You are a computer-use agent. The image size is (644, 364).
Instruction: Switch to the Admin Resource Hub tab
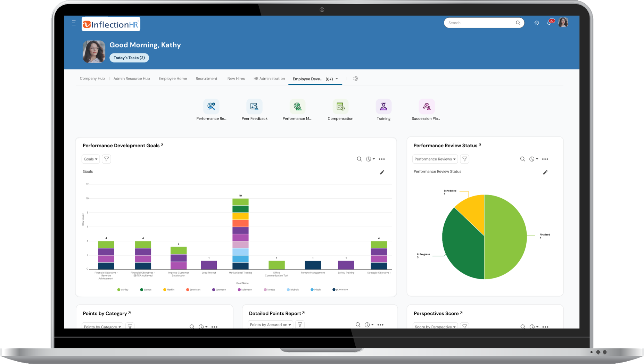(x=132, y=78)
